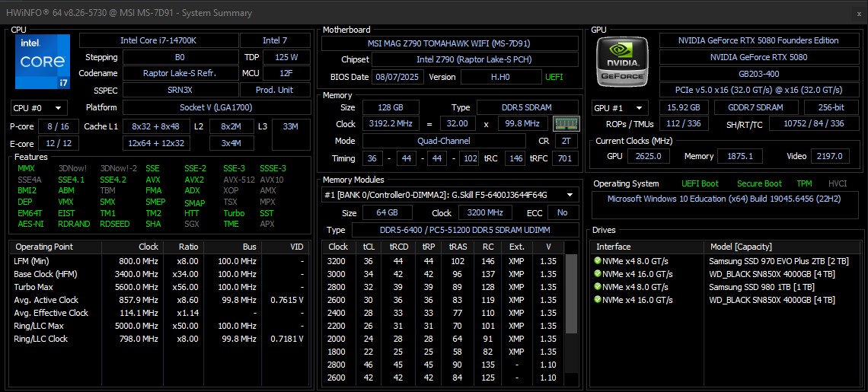This screenshot has height=392, width=868.
Task: Click the P-core 8 / 16 value
Action: 58,126
